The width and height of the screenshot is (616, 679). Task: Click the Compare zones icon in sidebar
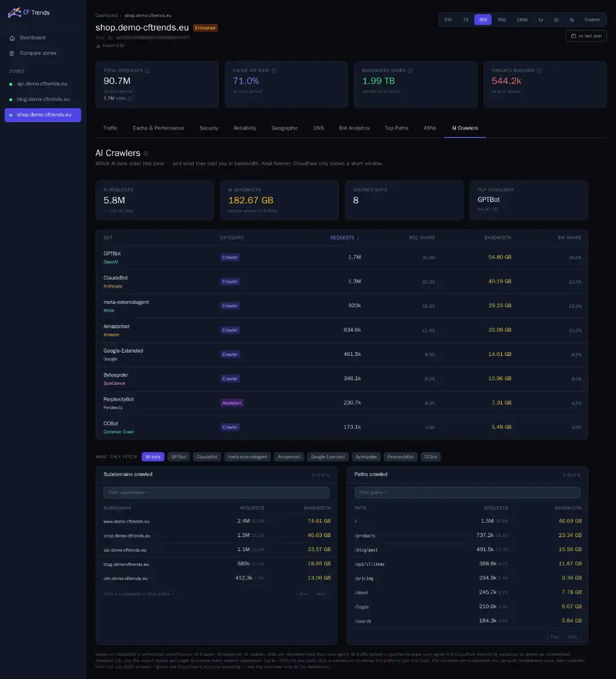pos(12,53)
